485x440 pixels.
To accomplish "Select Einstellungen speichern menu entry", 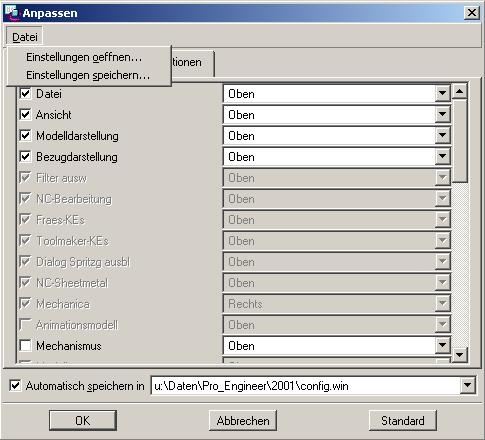I will point(88,75).
